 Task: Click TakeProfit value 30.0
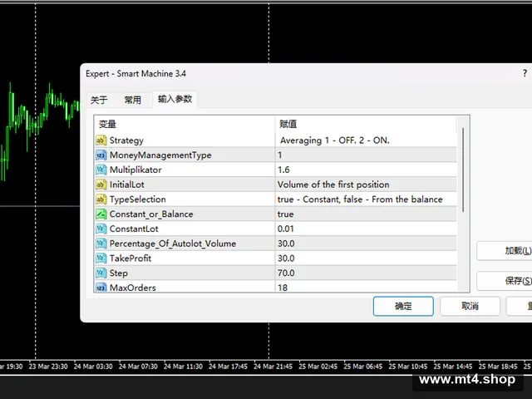tap(286, 259)
